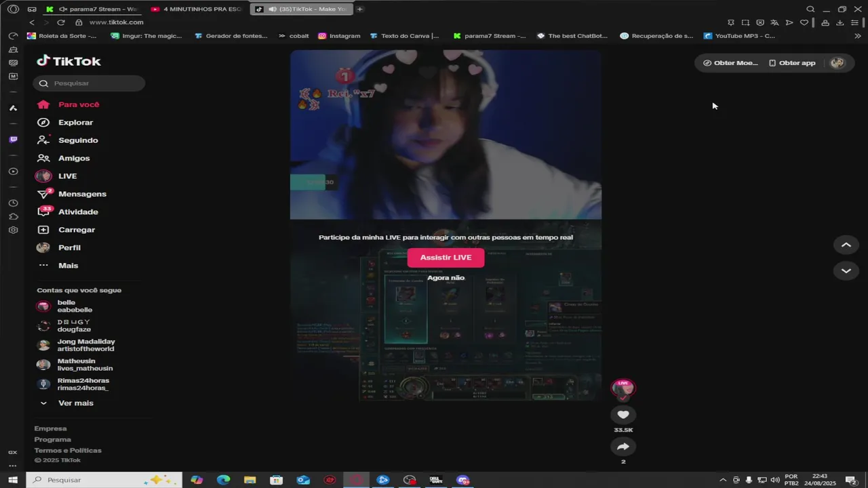Dismiss with Agora não

(446, 278)
